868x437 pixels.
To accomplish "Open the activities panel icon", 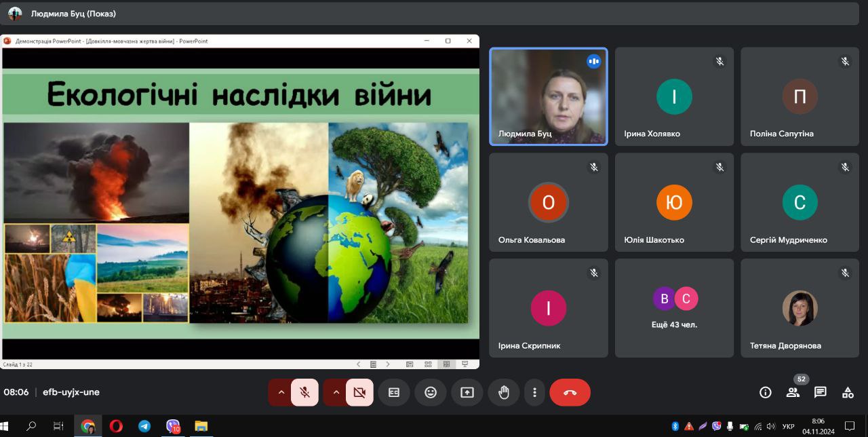I will (x=848, y=392).
